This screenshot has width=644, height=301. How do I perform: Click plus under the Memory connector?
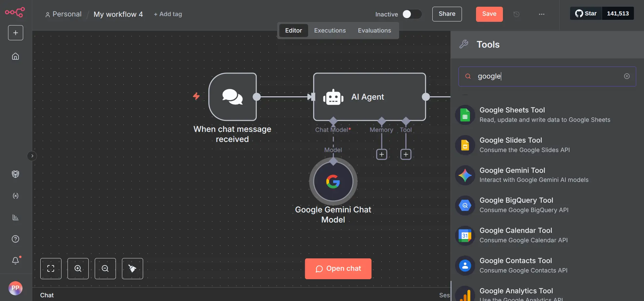tap(382, 154)
